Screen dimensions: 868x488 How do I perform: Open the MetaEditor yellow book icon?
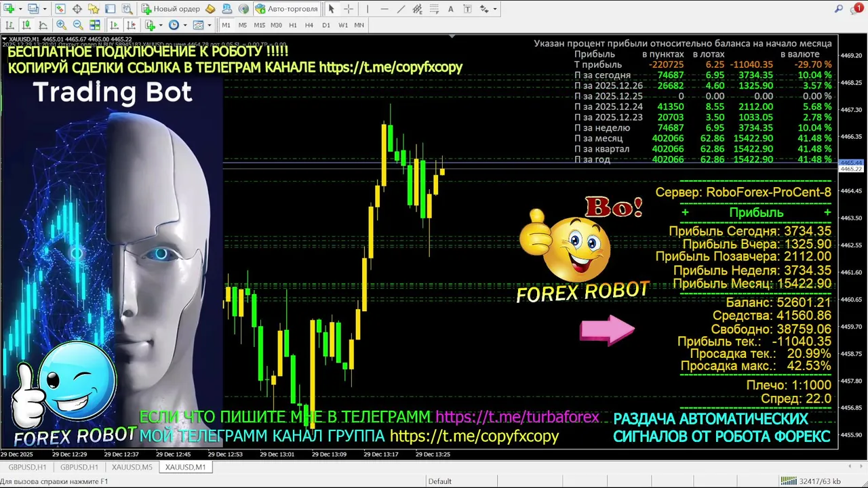coord(210,9)
